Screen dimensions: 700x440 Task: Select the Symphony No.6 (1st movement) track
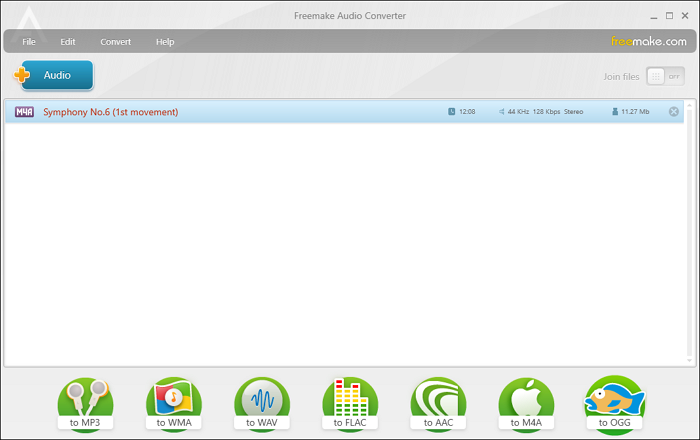point(110,112)
